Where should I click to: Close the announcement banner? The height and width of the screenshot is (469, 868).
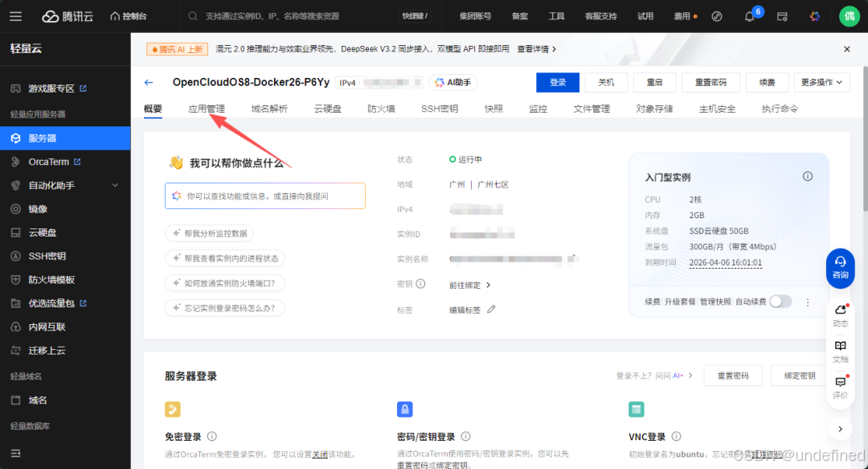tap(847, 49)
